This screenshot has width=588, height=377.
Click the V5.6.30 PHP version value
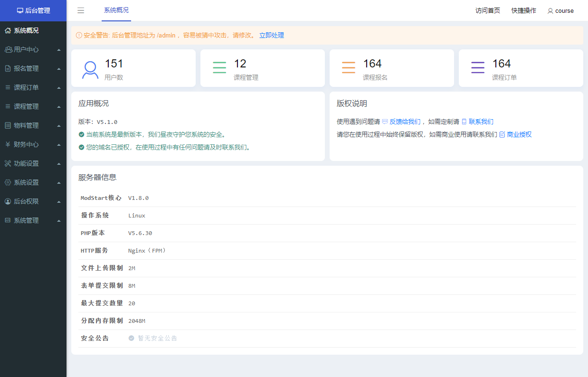[140, 233]
